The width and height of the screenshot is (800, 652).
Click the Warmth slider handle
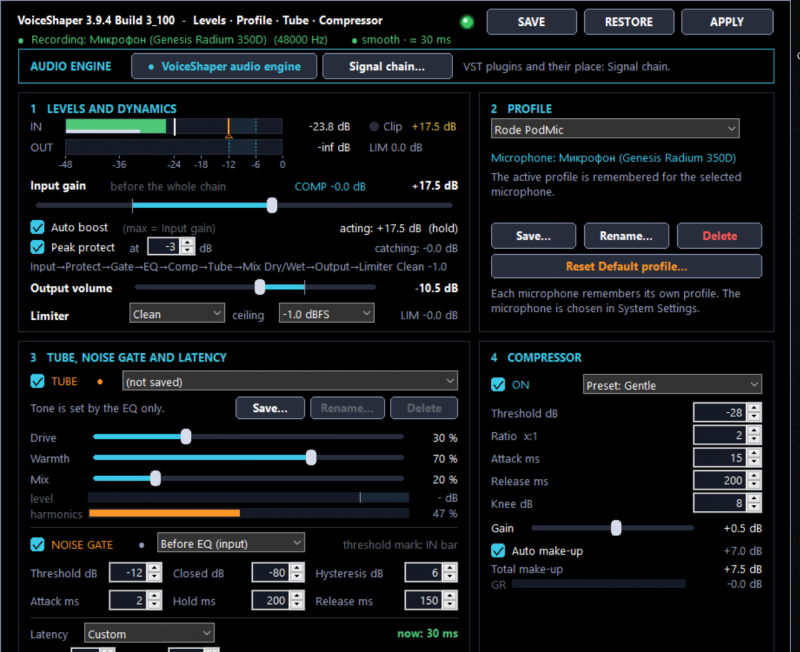click(311, 458)
